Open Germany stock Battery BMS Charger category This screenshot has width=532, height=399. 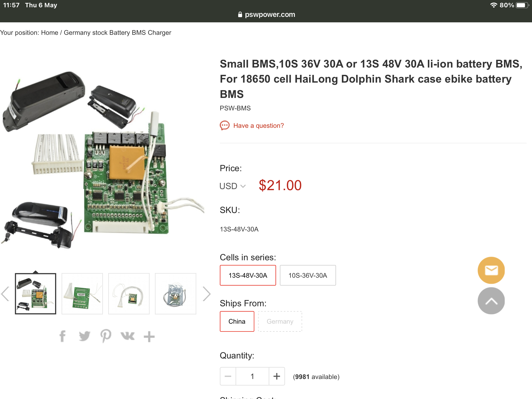click(x=117, y=33)
